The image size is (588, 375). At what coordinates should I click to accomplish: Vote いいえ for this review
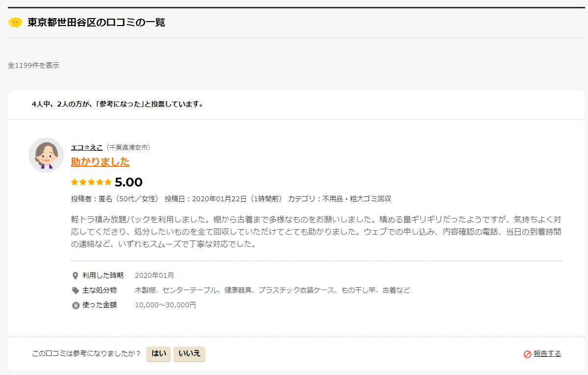(190, 353)
